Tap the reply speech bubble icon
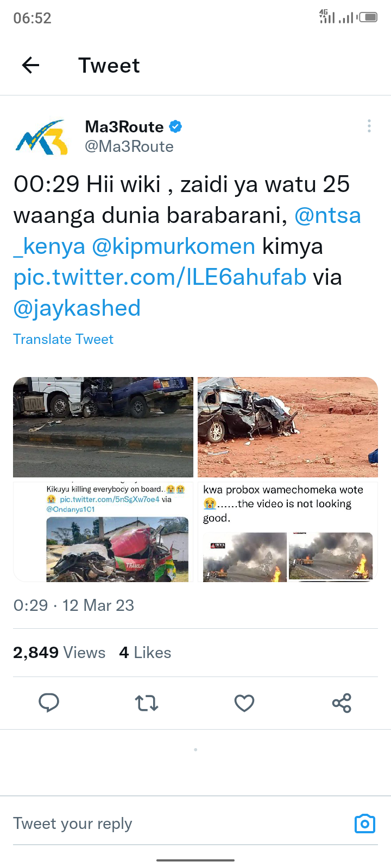Image resolution: width=391 pixels, height=868 pixels. point(49,703)
